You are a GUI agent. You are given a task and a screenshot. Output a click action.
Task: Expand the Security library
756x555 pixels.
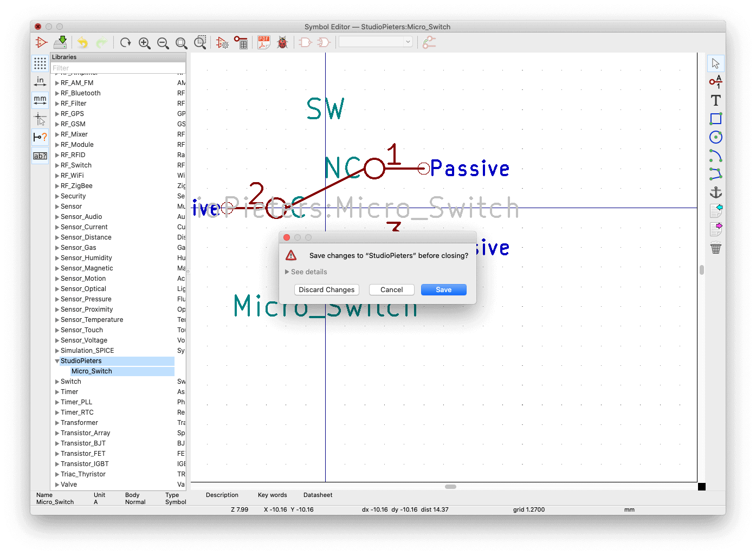click(57, 196)
